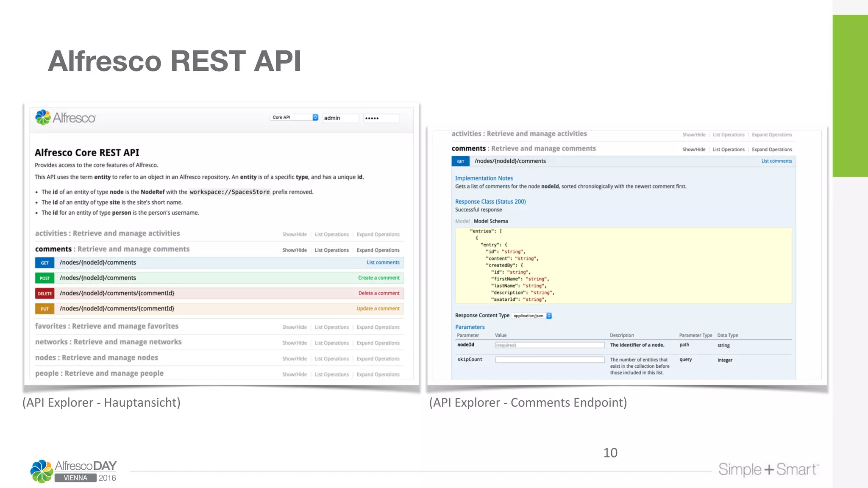Image resolution: width=868 pixels, height=488 pixels.
Task: Click Show/Hide for favorites
Action: tap(295, 327)
